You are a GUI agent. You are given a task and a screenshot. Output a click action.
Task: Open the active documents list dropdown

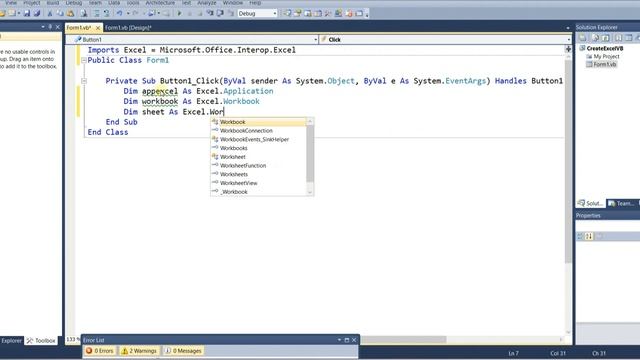[568, 28]
